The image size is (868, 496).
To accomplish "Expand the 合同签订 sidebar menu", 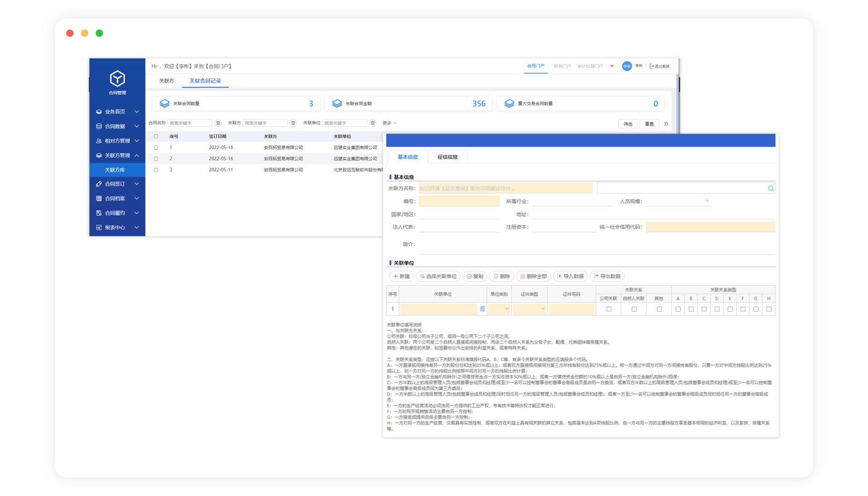I will click(117, 184).
